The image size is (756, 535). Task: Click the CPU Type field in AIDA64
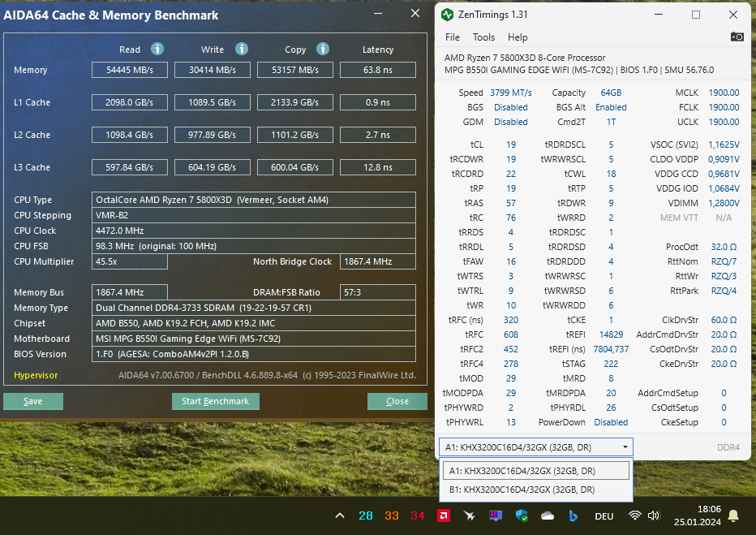coord(254,200)
